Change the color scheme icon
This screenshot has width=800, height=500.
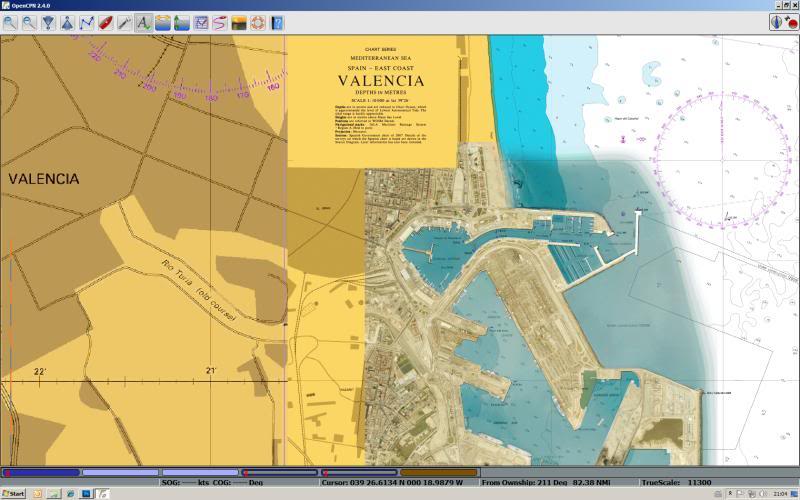tap(239, 22)
